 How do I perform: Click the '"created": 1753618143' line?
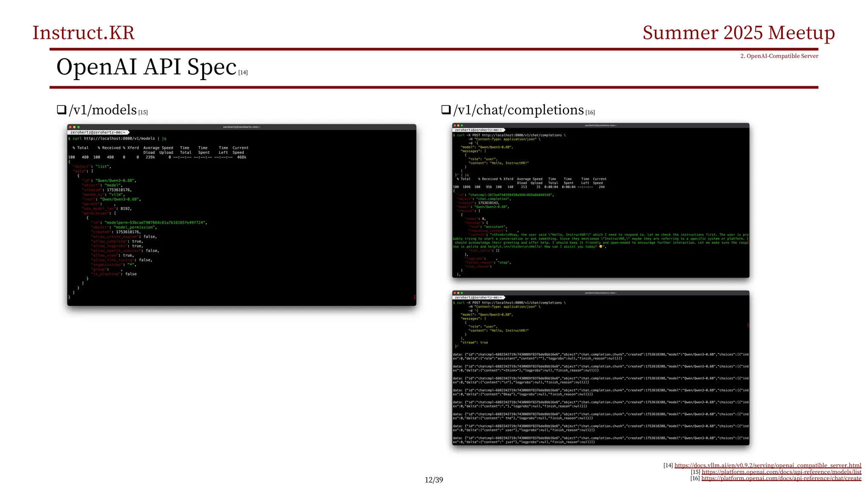478,203
